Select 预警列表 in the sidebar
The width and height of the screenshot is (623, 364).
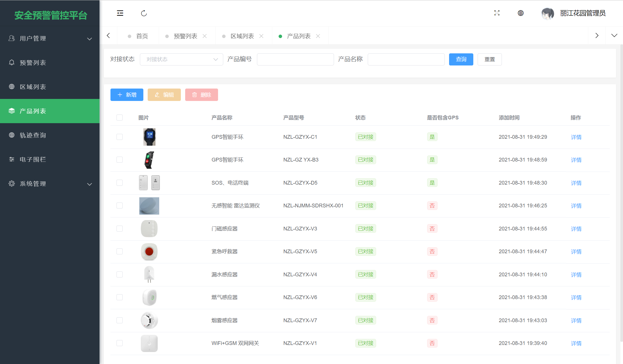click(x=33, y=63)
